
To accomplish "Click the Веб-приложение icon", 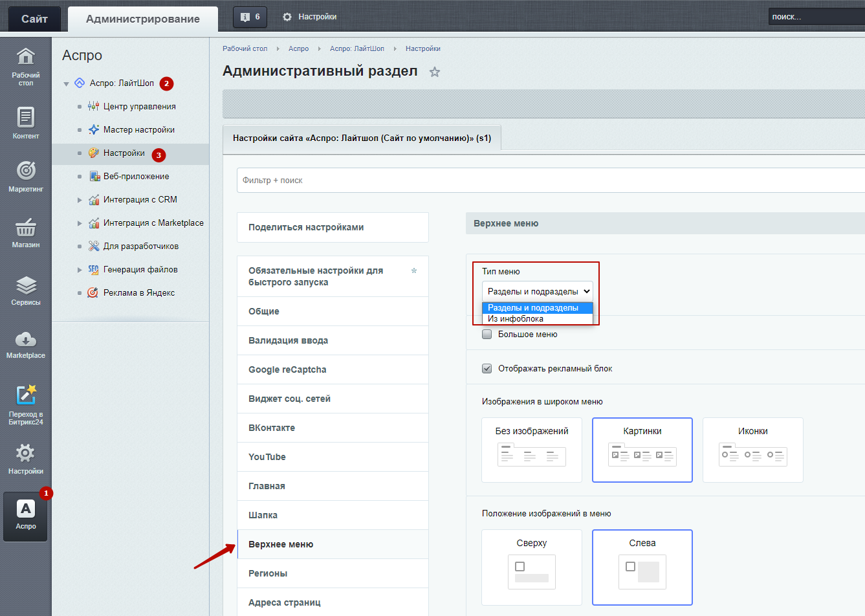I will coord(94,176).
